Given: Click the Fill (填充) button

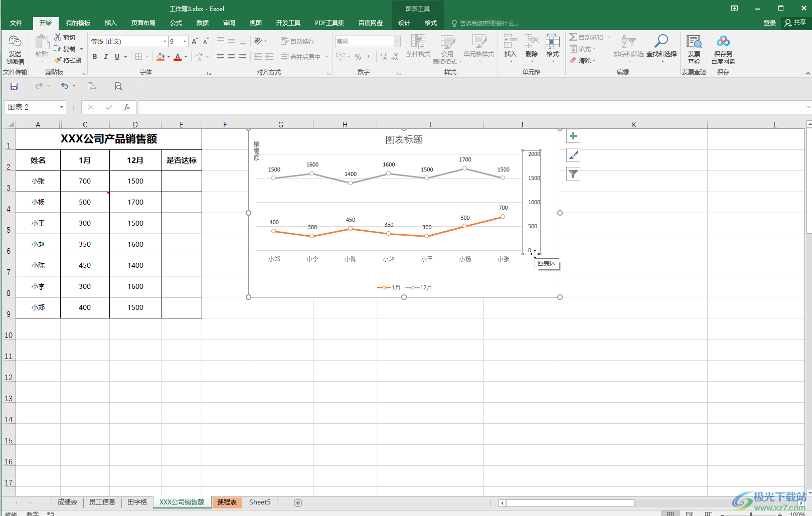Looking at the screenshot, I should pyautogui.click(x=582, y=49).
